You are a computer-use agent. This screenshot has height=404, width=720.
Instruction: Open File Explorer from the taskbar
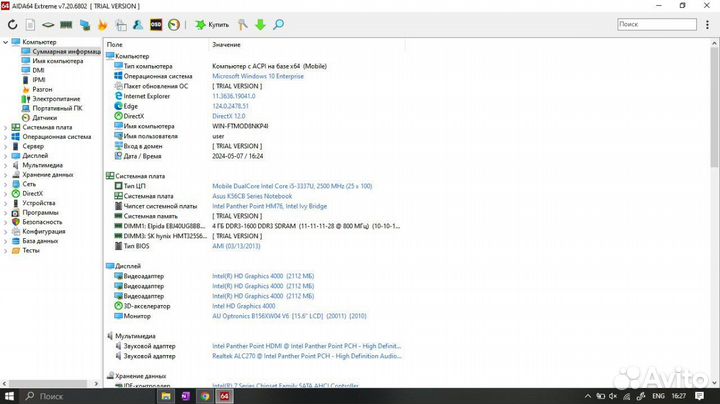(166, 396)
